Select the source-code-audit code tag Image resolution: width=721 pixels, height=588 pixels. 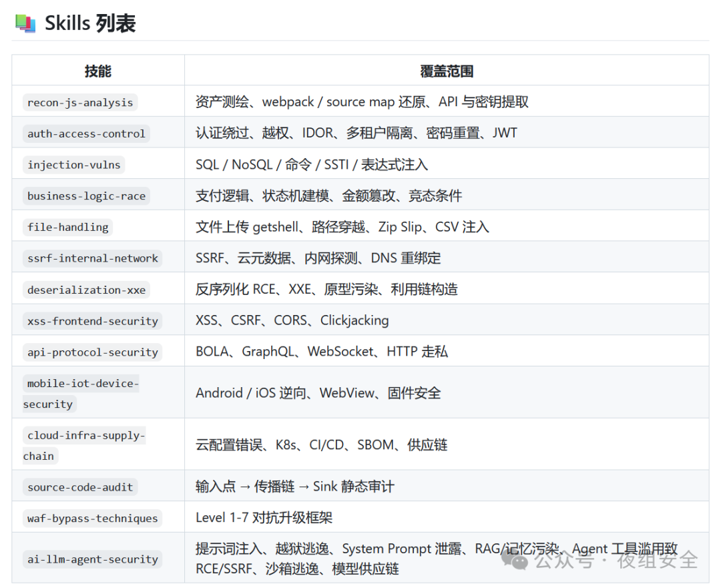[80, 487]
